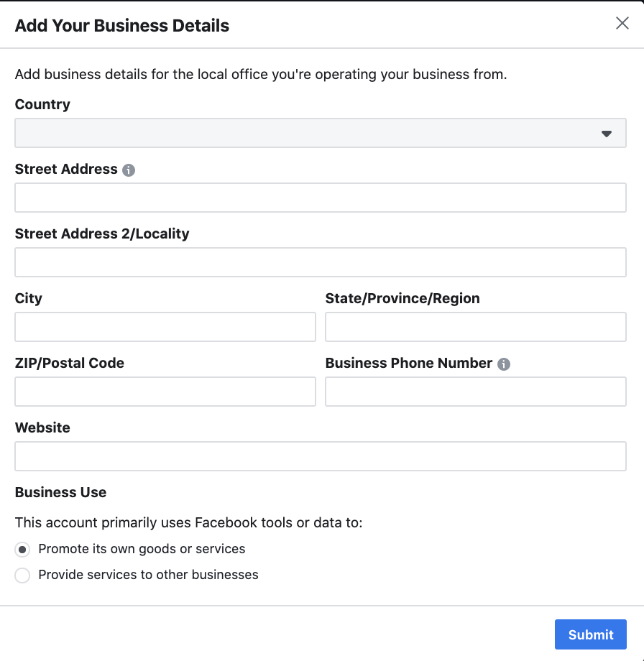Click the City field label
This screenshot has height=661, width=644.
29,298
